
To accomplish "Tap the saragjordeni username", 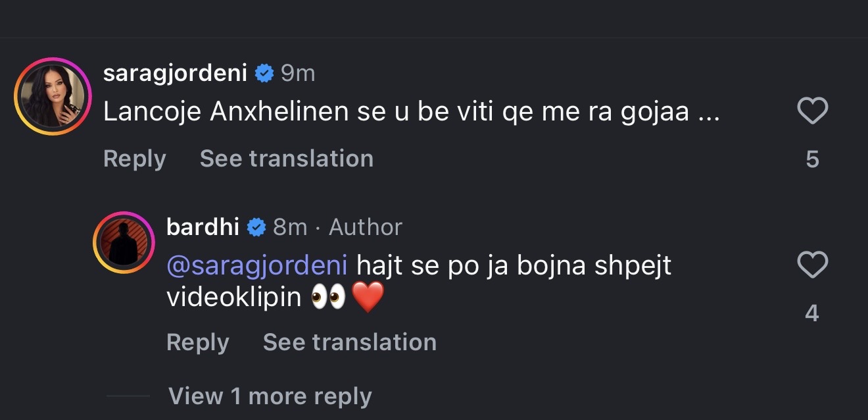I will (x=175, y=73).
